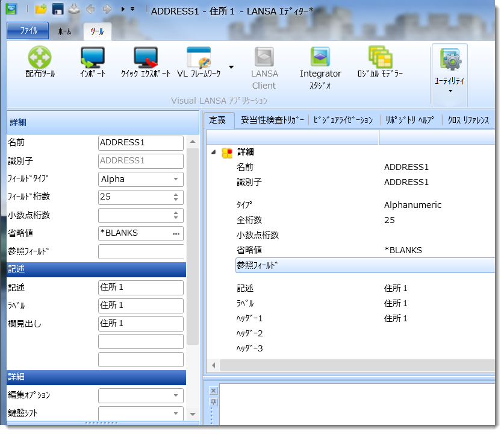
Task: Open the 配布ツール deployment tool
Action: coord(40,61)
